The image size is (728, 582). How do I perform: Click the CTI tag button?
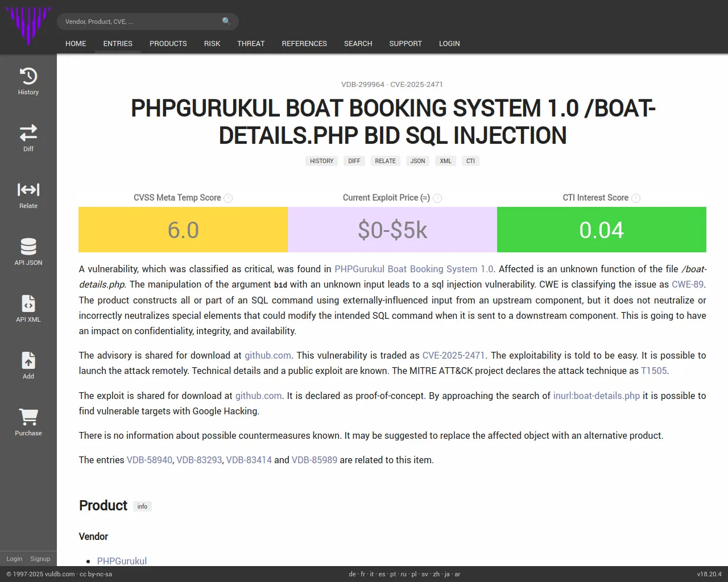click(x=470, y=161)
